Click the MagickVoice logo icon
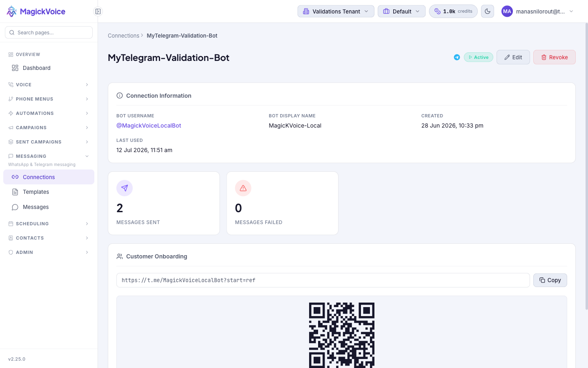 click(12, 11)
